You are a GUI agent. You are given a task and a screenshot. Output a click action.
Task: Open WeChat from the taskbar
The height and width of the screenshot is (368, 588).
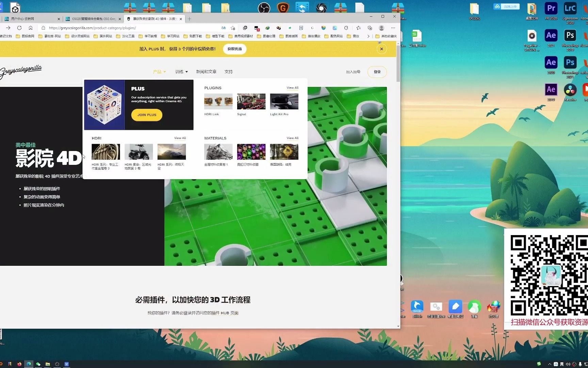pyautogui.click(x=38, y=364)
